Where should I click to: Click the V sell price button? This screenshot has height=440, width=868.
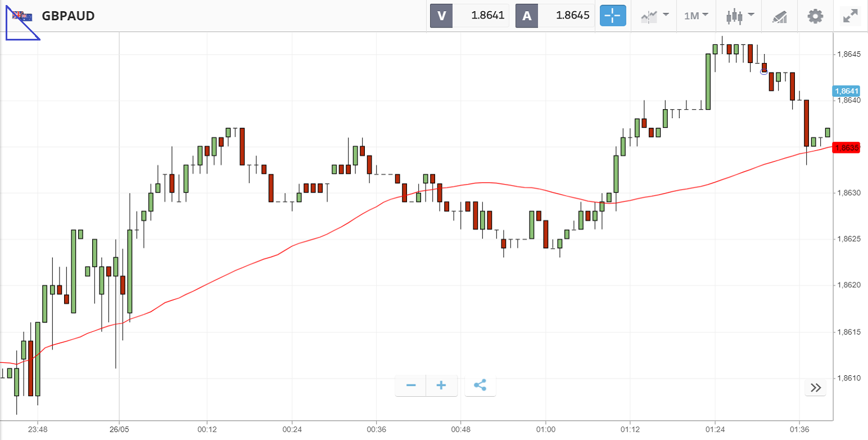[x=469, y=16]
